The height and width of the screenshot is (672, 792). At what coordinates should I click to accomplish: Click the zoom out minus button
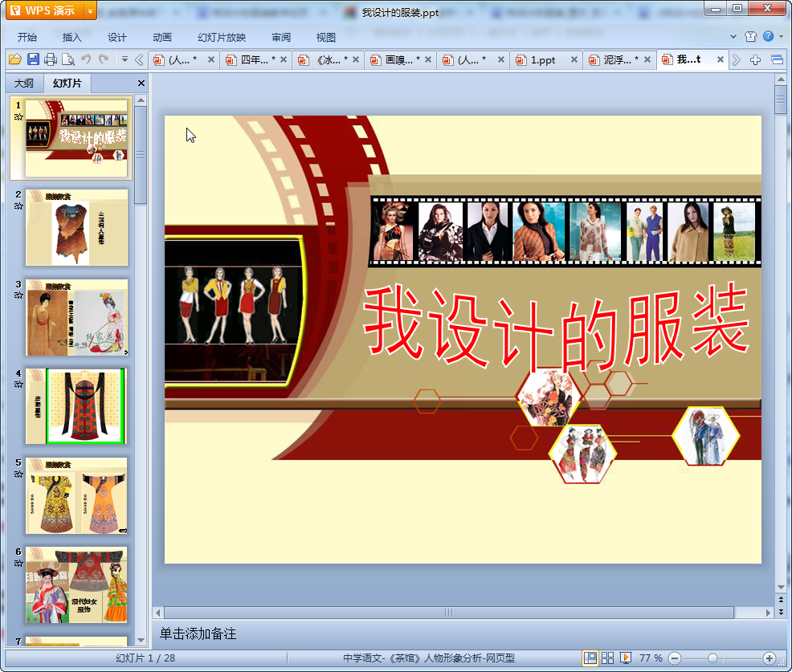[x=675, y=658]
